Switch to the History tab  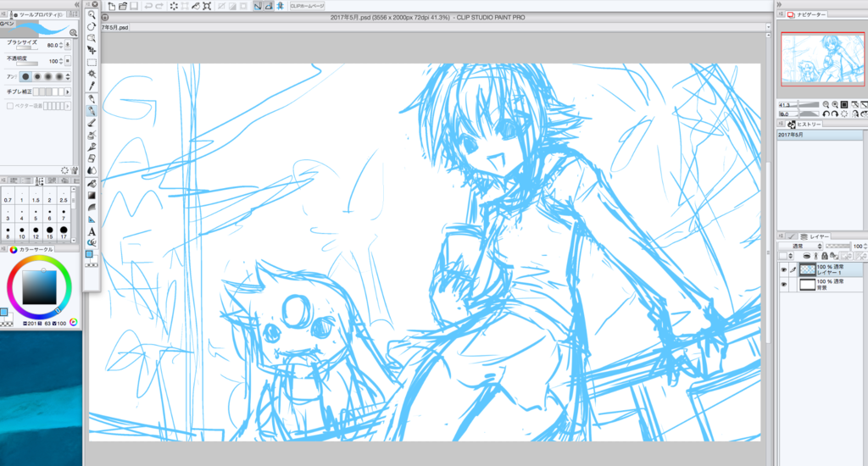coord(805,125)
